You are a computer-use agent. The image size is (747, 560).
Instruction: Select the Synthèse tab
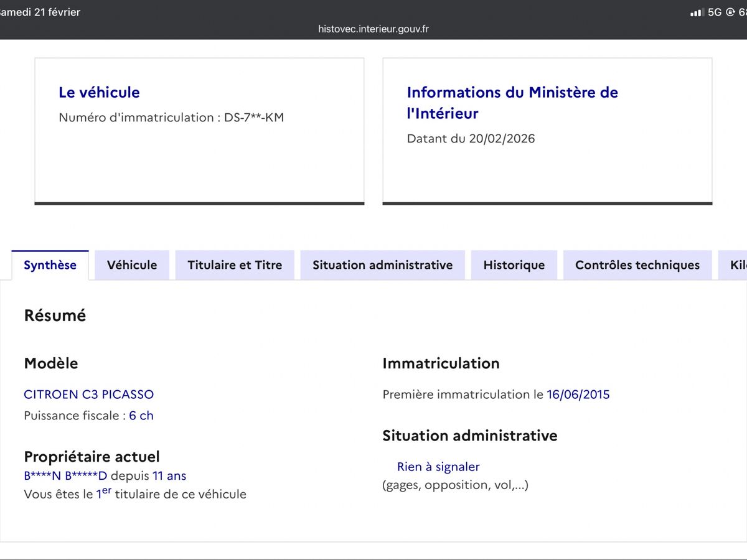point(50,264)
